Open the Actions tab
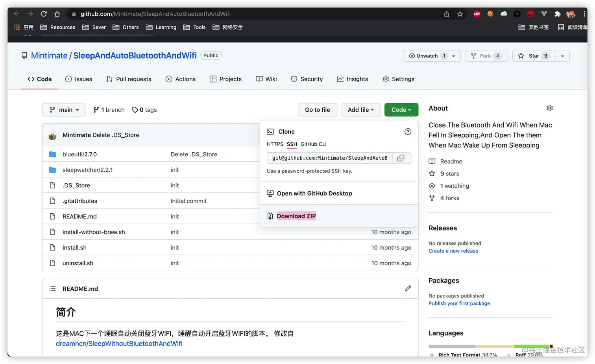The width and height of the screenshot is (595, 364). [181, 79]
